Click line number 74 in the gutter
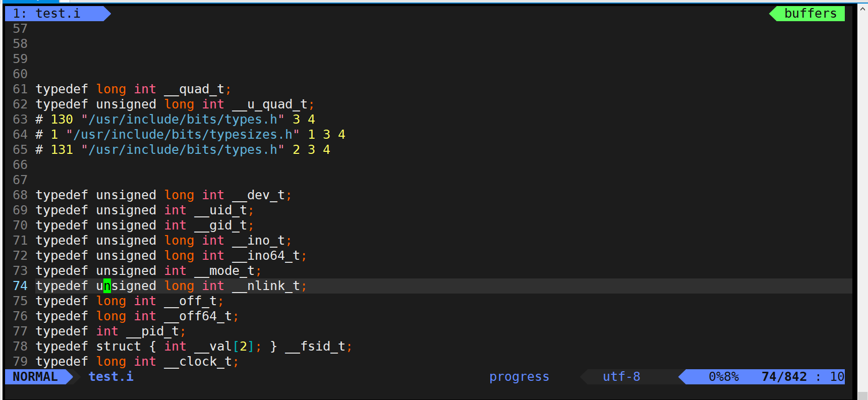 pyautogui.click(x=20, y=286)
